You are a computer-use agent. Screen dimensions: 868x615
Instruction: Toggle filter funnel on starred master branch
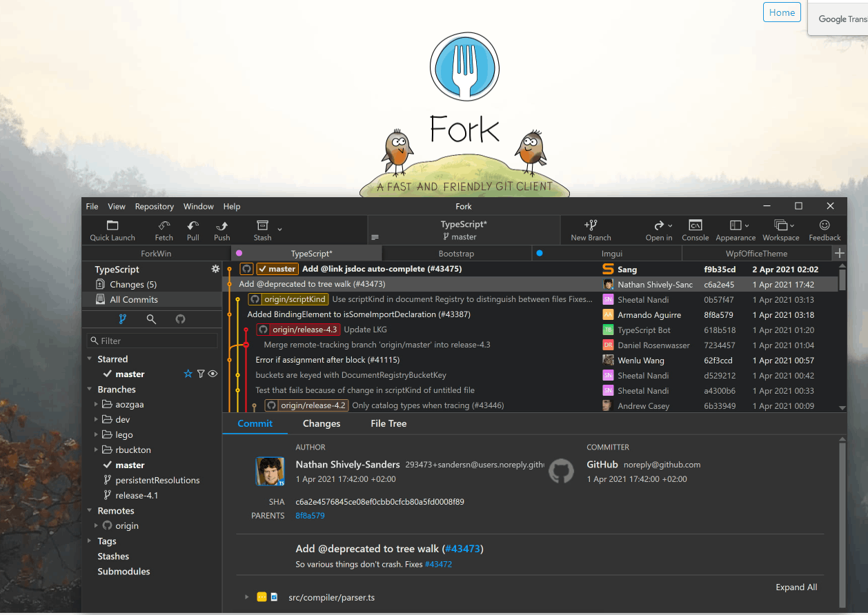click(201, 374)
